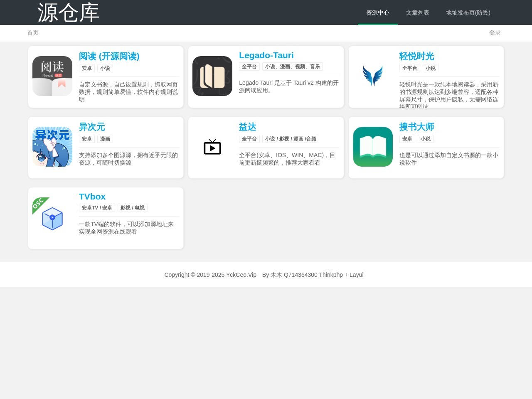The width and height of the screenshot is (532, 399).
Task: Click the 异次元 description about 图源源
Action: [128, 159]
